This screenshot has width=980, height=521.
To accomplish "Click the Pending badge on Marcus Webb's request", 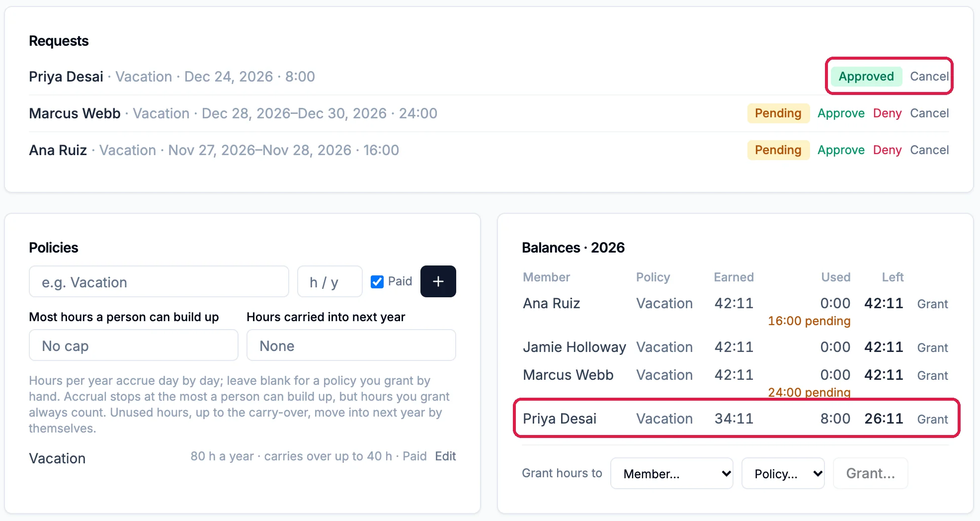I will 778,113.
